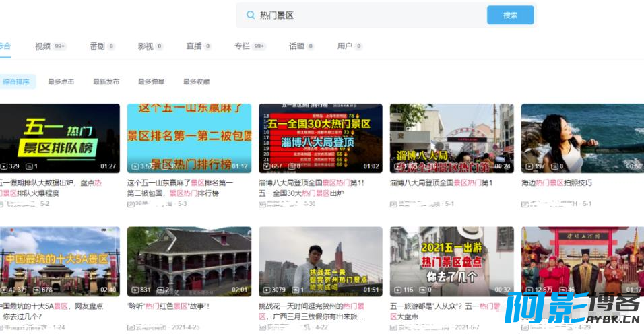
Task: Click uploader icon under 聆听热门红色景区故事 video
Action: pyautogui.click(x=131, y=327)
